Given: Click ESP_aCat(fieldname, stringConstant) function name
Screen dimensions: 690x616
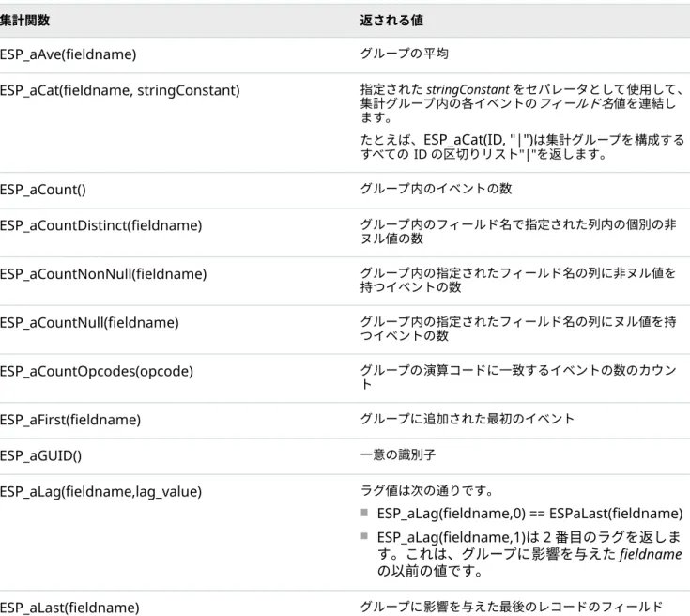Looking at the screenshot, I should tap(120, 90).
